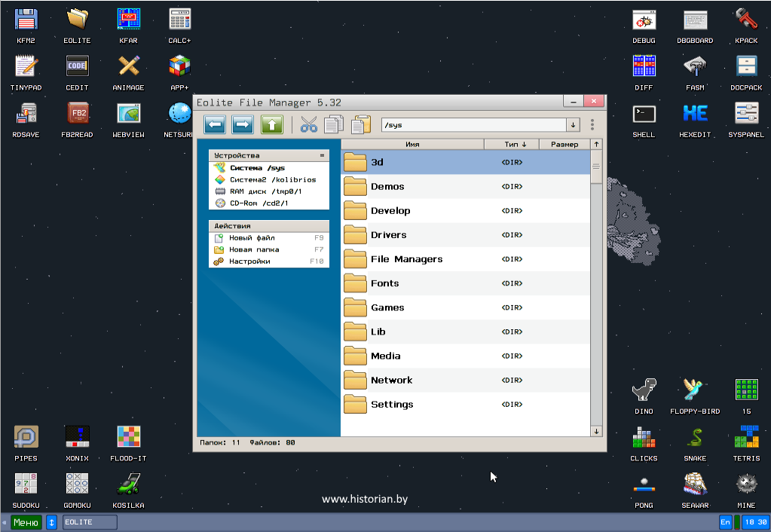Screen dimensions: 771x532
Task: Open the Меню start button
Action: [26, 522]
